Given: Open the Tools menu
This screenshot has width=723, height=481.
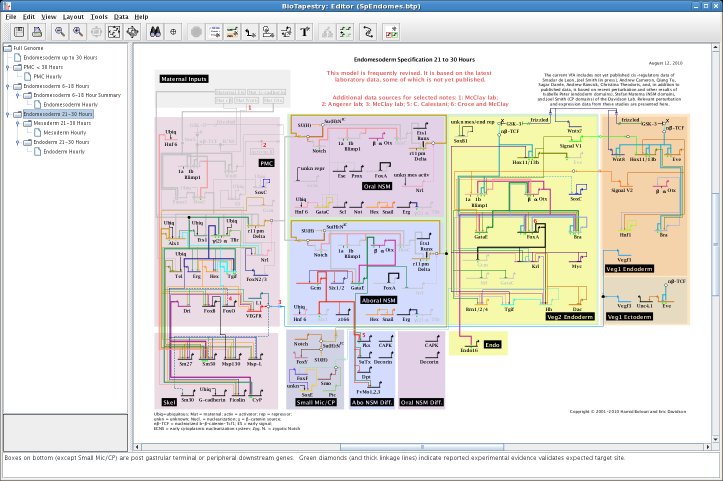Looking at the screenshot, I should pos(99,17).
